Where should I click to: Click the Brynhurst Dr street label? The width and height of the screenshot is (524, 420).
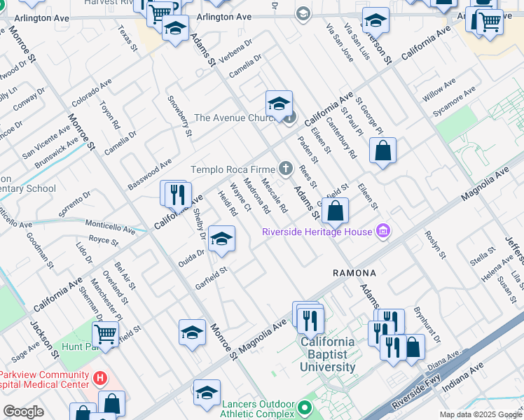pos(427,325)
